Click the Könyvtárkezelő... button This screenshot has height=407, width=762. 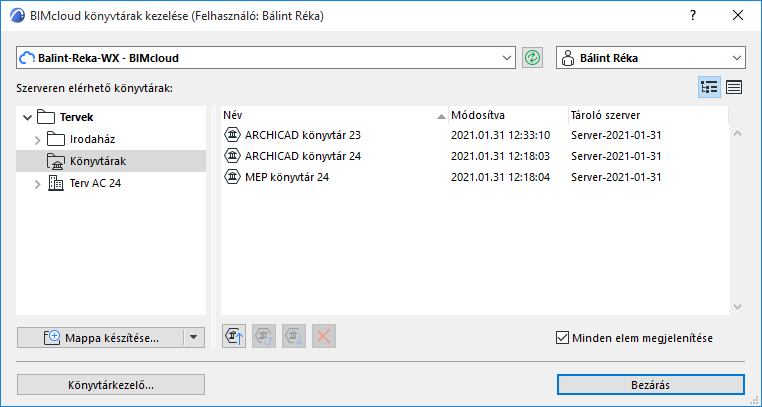point(111,384)
